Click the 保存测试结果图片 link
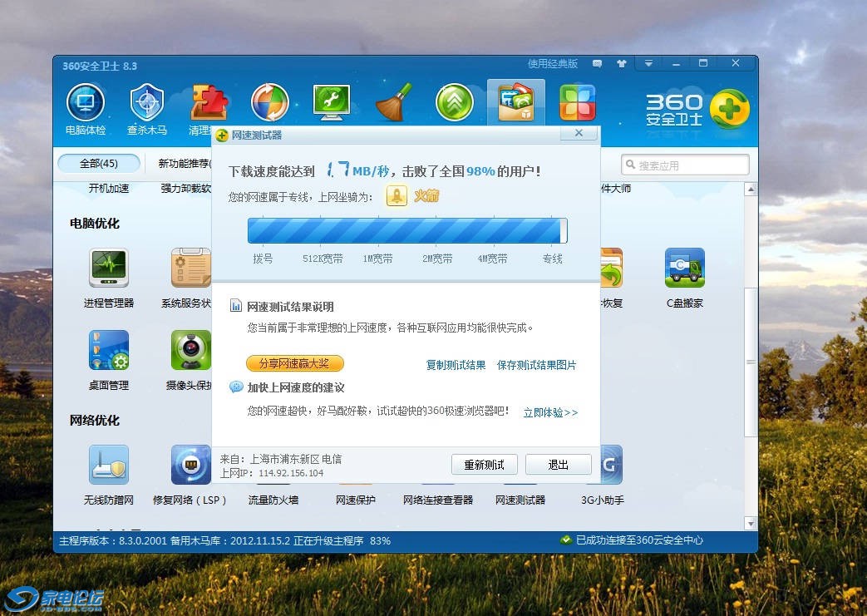The image size is (867, 616). coord(536,365)
